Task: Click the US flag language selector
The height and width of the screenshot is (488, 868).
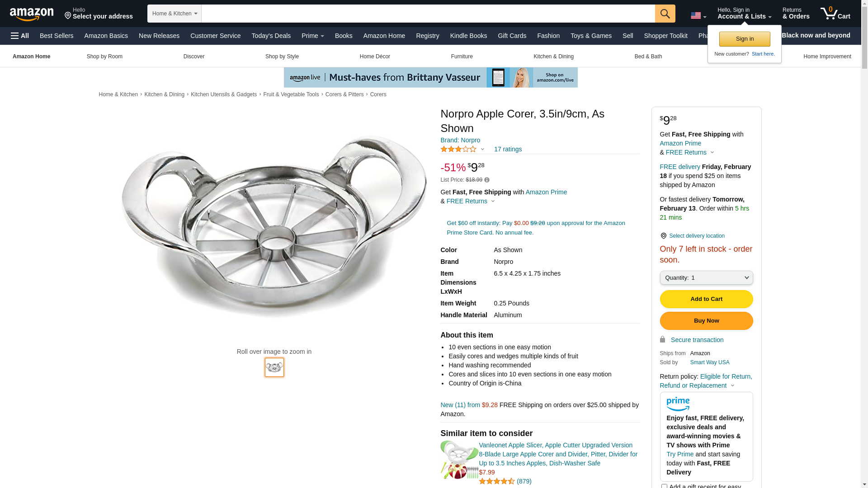Action: pyautogui.click(x=698, y=16)
